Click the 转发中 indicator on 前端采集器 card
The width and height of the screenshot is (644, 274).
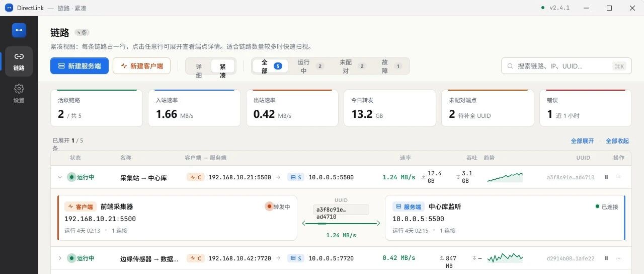pyautogui.click(x=278, y=207)
